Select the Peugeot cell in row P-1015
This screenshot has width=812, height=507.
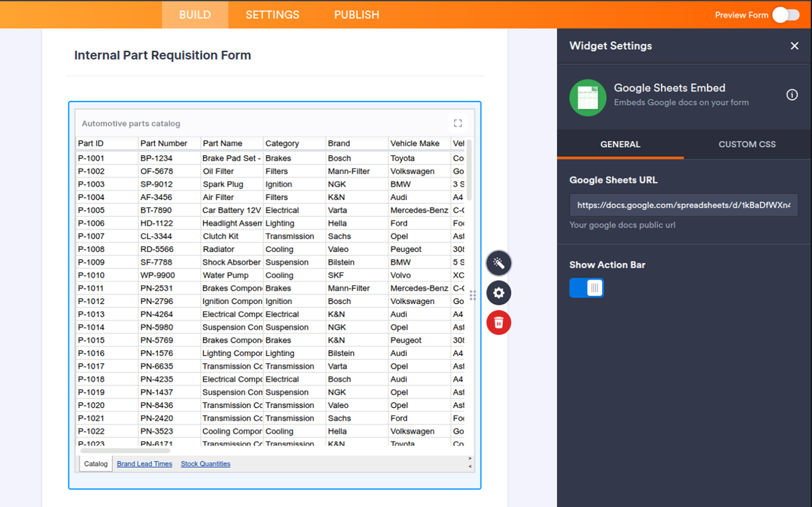(419, 340)
